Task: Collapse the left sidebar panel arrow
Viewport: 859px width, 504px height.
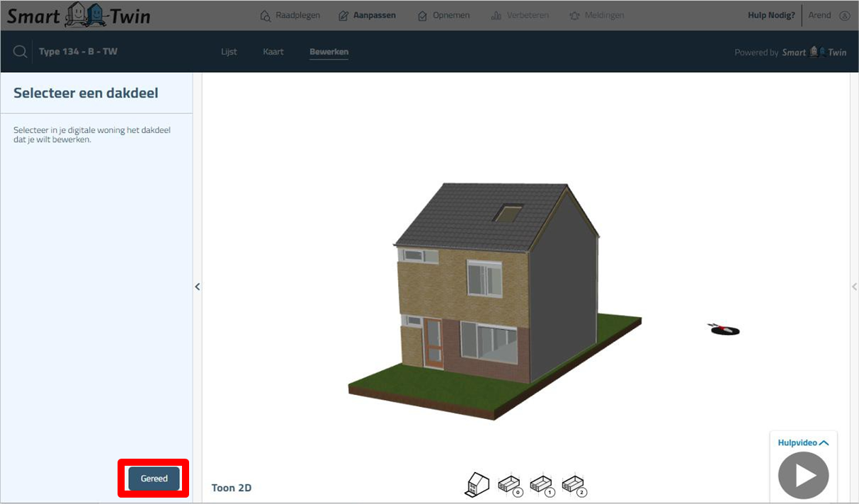Action: pos(198,287)
